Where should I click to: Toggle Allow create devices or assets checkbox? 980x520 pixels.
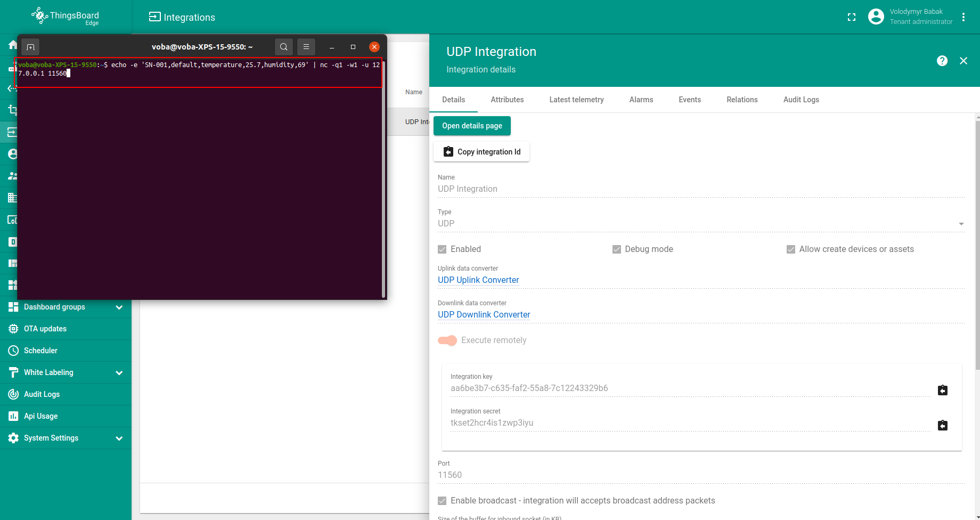coord(791,249)
